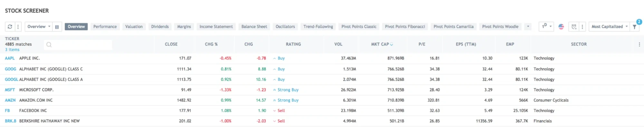Click Amazon's P/E value 320.81
This screenshot has height=127, width=644.
pyautogui.click(x=434, y=101)
